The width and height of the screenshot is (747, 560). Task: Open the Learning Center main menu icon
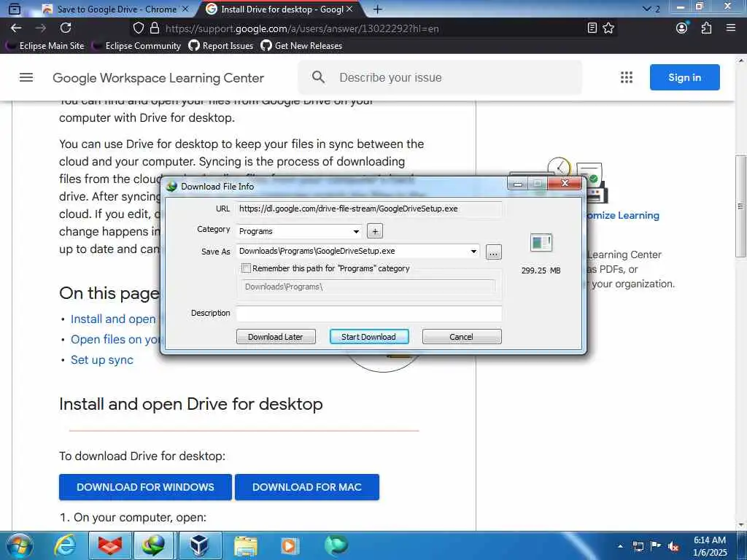26,77
